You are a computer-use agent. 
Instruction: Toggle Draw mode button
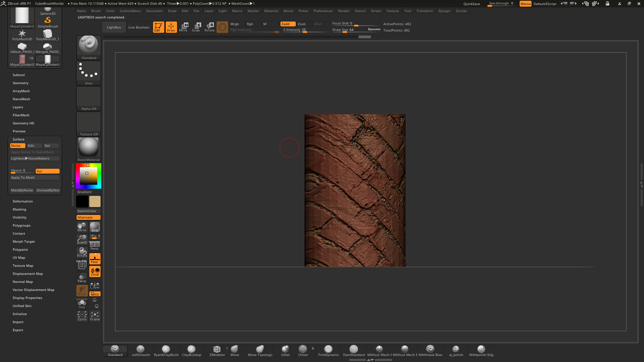[x=171, y=27]
